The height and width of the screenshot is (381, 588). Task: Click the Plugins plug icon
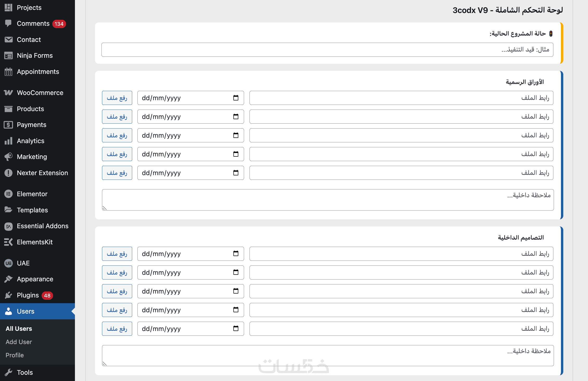click(8, 295)
